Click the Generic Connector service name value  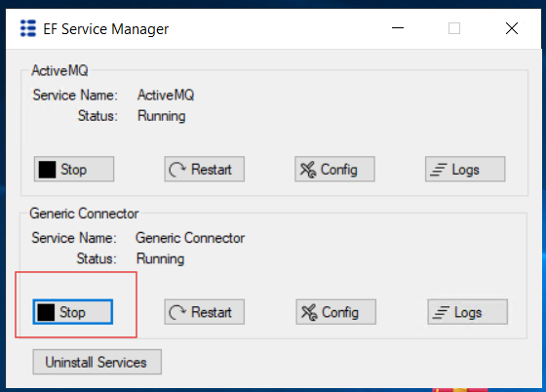click(x=190, y=238)
